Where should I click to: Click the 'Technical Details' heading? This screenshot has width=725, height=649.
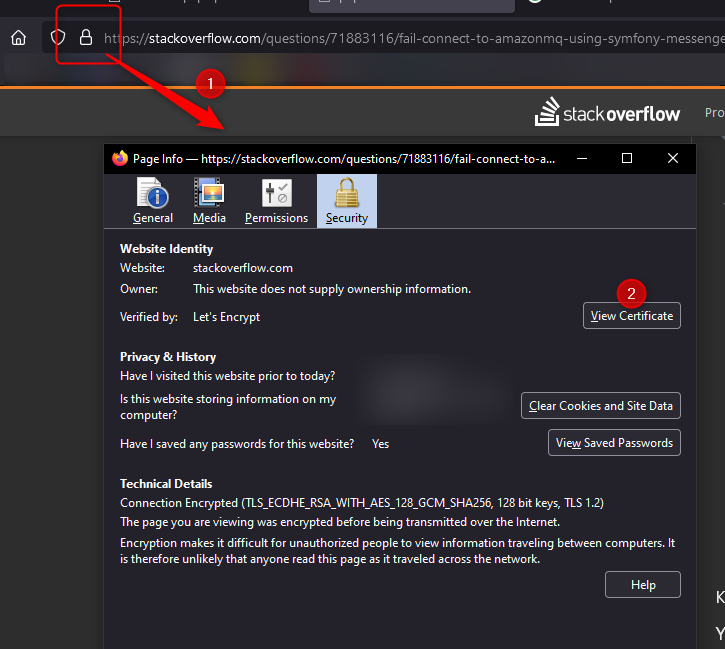tap(166, 484)
